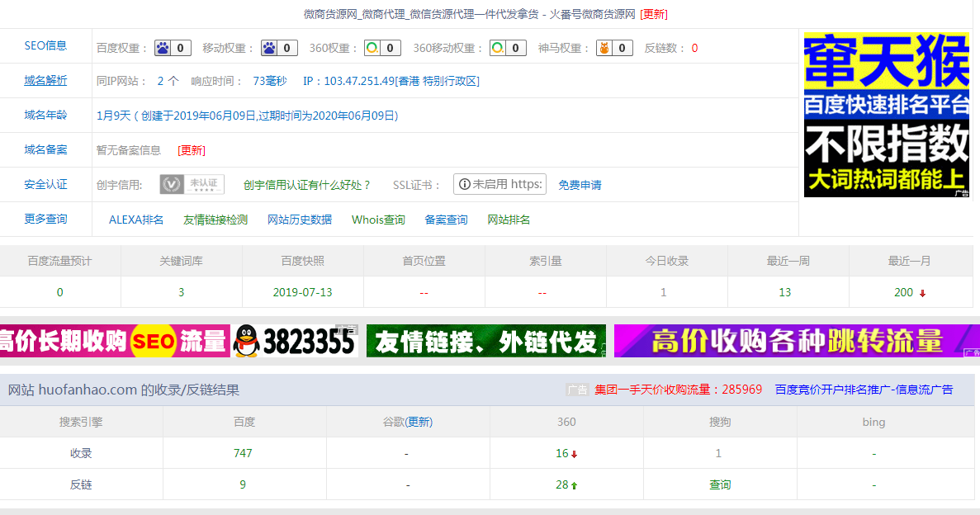
Task: Click the red 更新 link beside page title
Action: [x=654, y=14]
